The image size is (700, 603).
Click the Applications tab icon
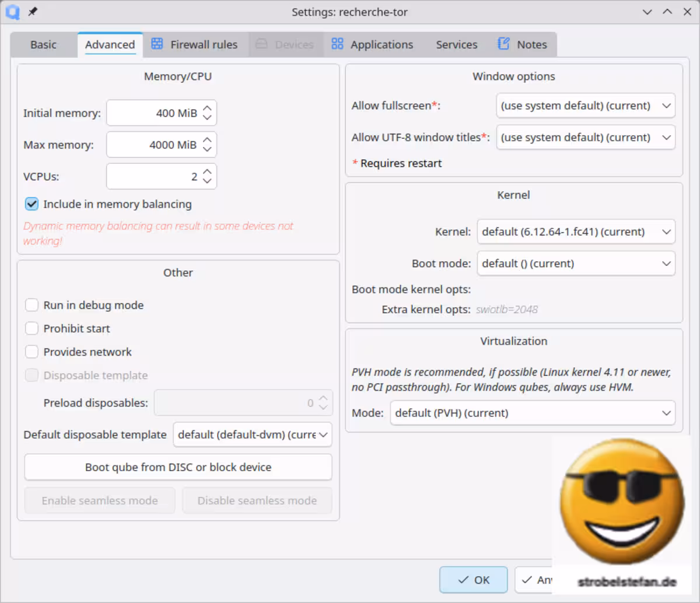click(337, 44)
